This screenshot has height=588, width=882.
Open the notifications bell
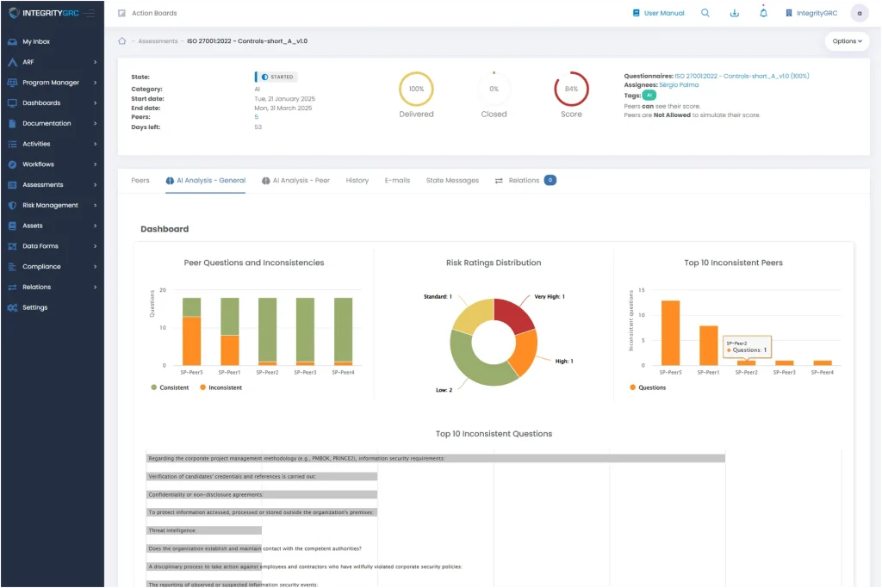coord(763,13)
